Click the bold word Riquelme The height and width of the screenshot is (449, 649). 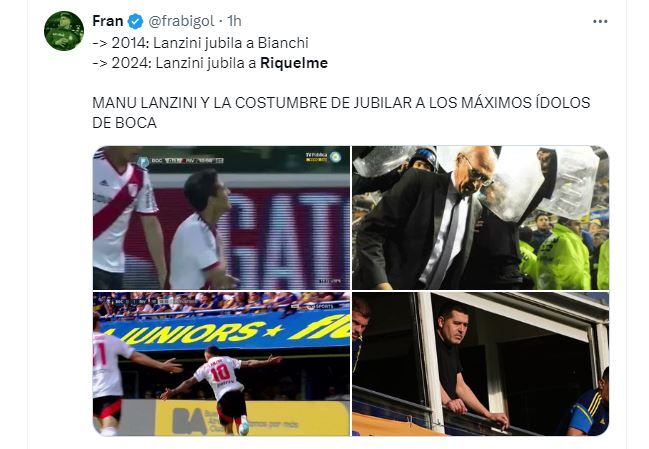[x=294, y=63]
